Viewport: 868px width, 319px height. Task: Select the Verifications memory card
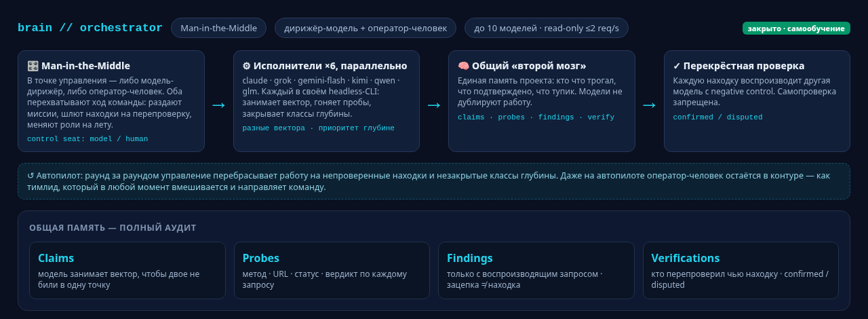pyautogui.click(x=741, y=270)
